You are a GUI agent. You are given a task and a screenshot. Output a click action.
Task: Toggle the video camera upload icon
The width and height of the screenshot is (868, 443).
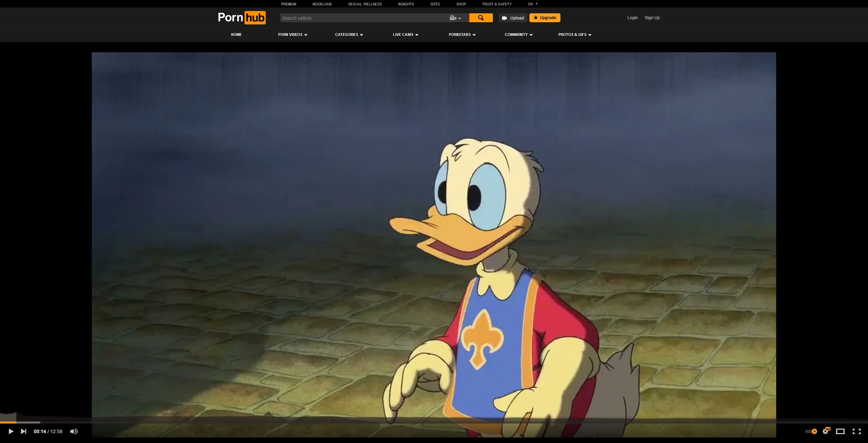(505, 18)
